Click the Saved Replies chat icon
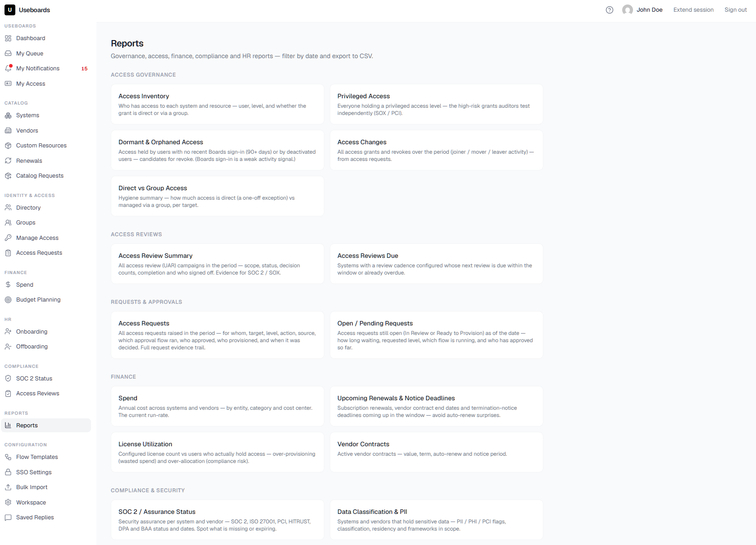 [x=8, y=518]
